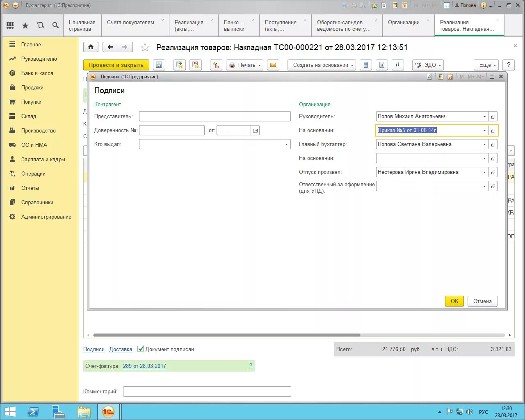This screenshot has height=420, width=525.
Task: Open calendar icon in title bar
Action: (x=404, y=5)
